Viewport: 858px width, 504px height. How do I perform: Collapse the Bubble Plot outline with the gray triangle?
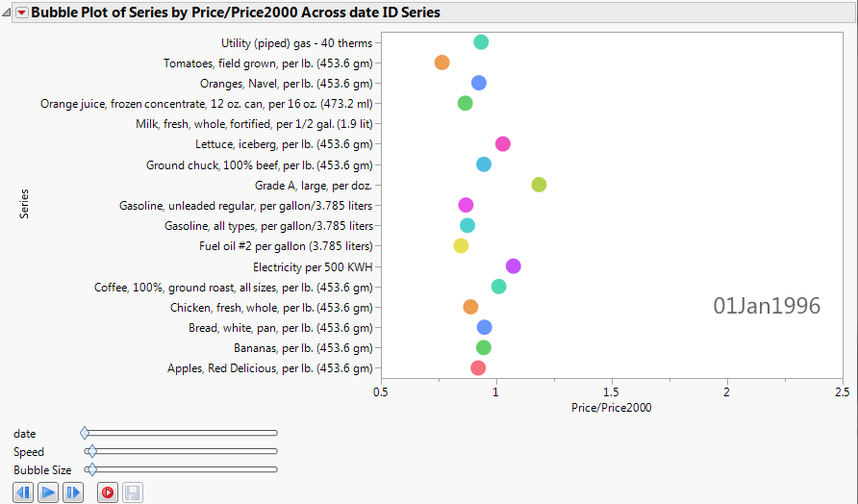coord(8,13)
